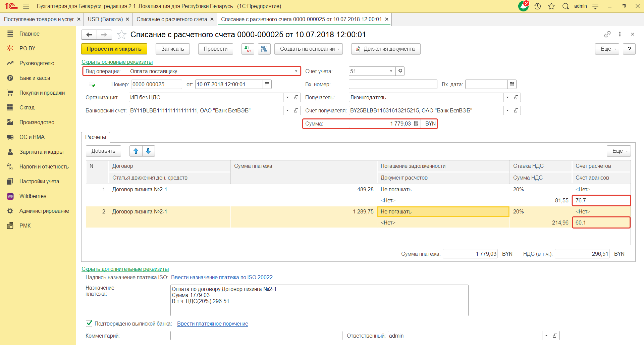644x345 pixels.
Task: Click into the 'Комментарий' input field
Action: (x=256, y=336)
